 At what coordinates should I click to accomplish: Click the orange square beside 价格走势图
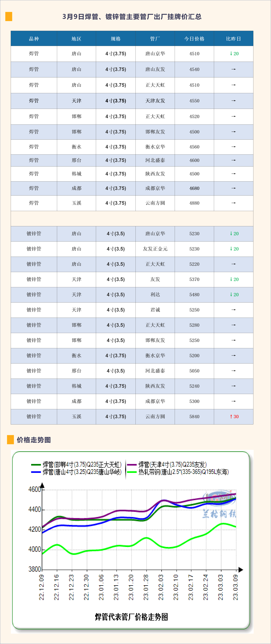[10, 439]
